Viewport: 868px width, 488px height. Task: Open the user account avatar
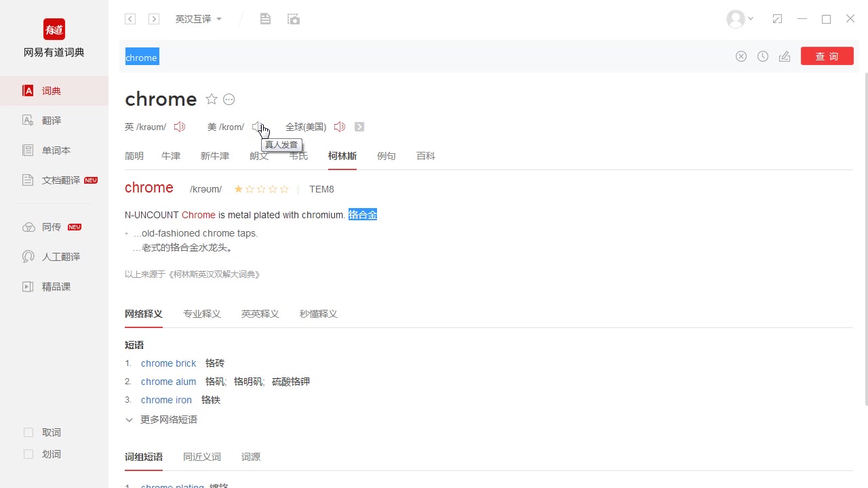pyautogui.click(x=736, y=19)
